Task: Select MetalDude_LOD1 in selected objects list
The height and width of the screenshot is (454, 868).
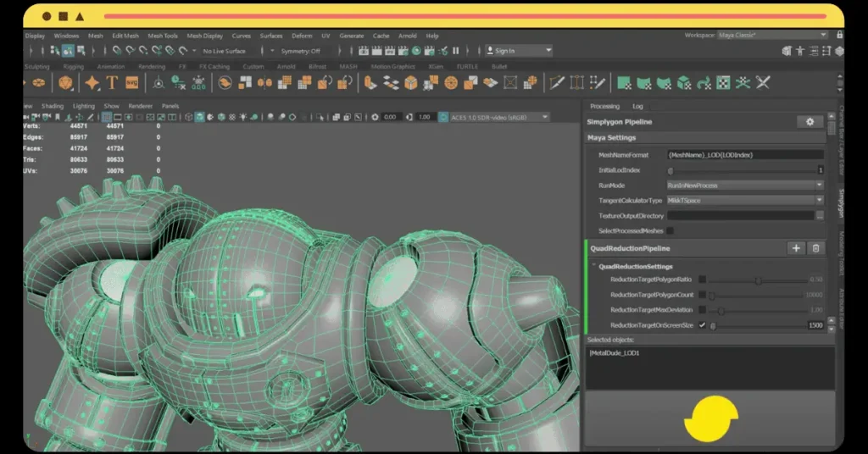Action: (615, 353)
